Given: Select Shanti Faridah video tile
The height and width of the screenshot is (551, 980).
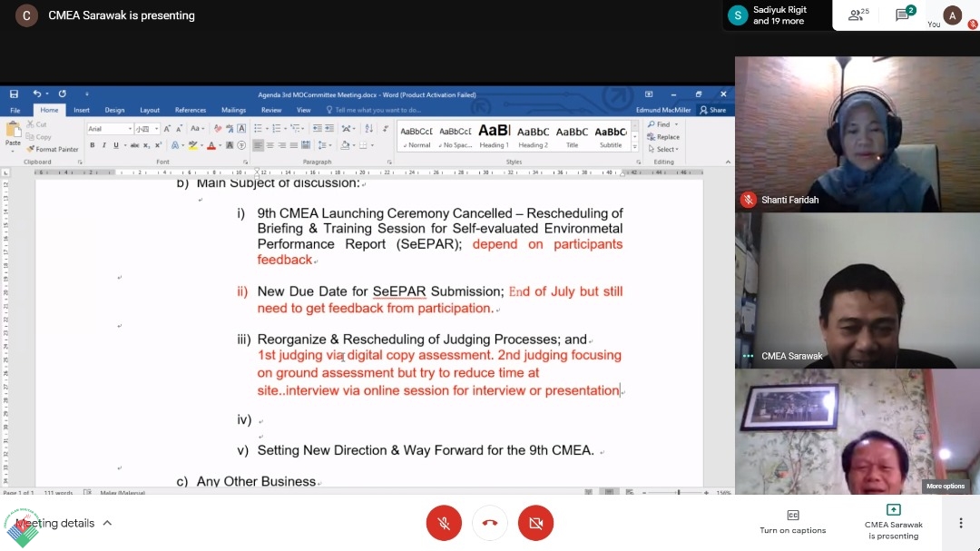Looking at the screenshot, I should pyautogui.click(x=857, y=134).
